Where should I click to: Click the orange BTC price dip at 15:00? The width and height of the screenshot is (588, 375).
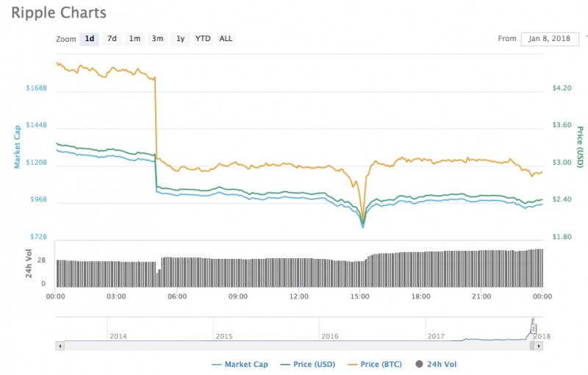362,212
